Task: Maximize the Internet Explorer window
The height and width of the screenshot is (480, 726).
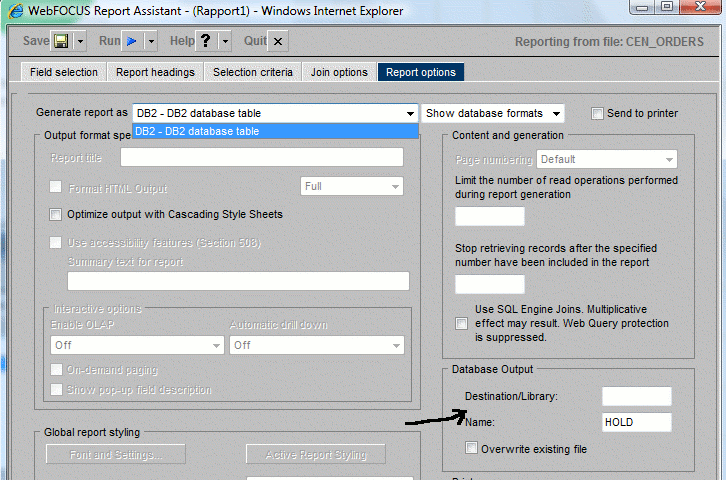Action: [667, 7]
